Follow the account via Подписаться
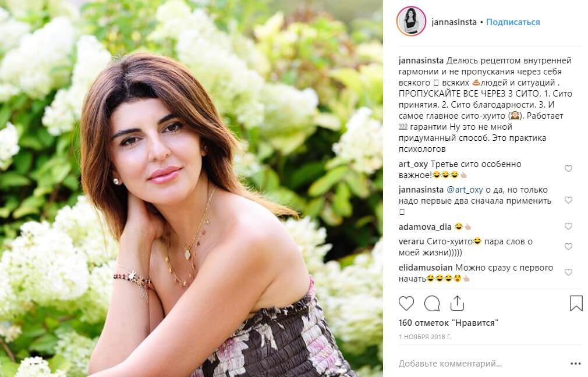The width and height of the screenshot is (588, 377). coord(513,22)
